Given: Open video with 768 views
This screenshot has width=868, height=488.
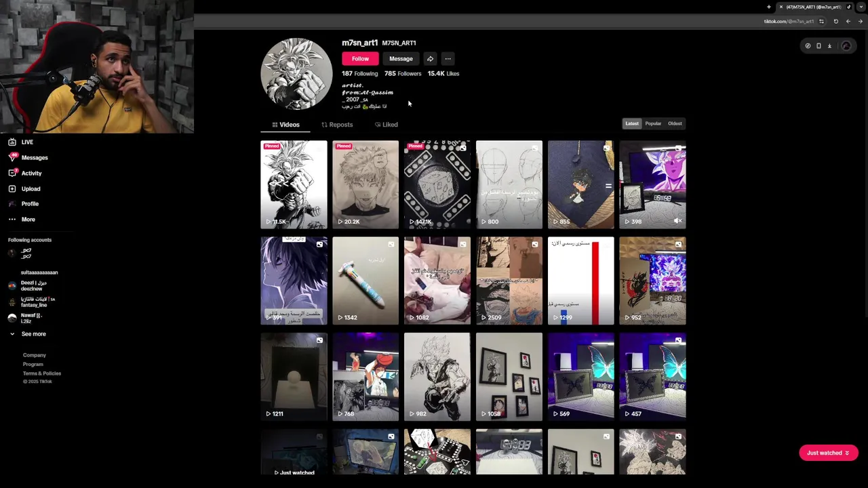Looking at the screenshot, I should [x=366, y=377].
